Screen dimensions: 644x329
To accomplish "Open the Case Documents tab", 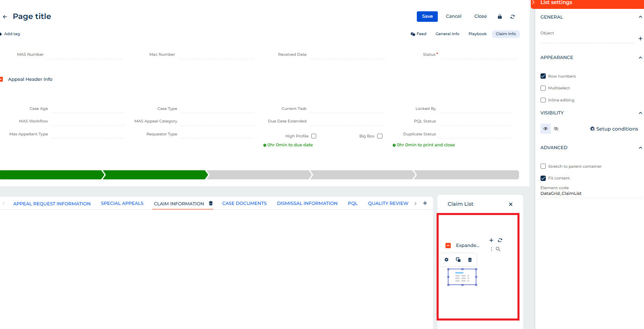I will (245, 203).
